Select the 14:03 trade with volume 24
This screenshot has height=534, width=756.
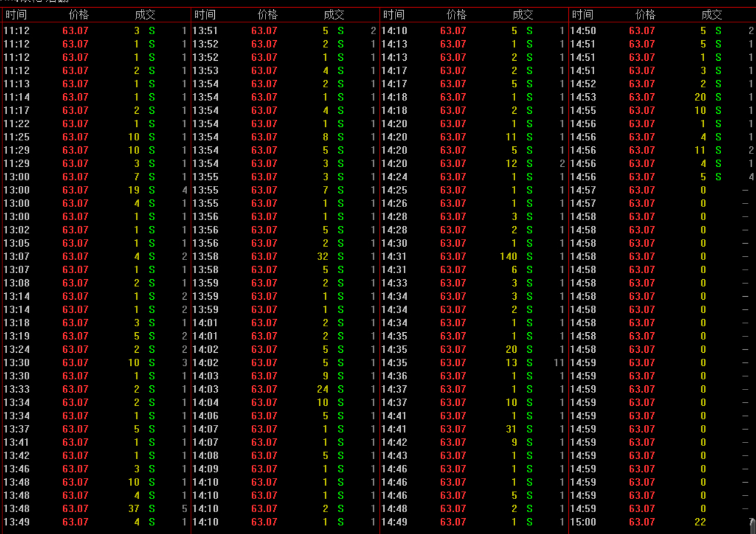click(x=284, y=389)
